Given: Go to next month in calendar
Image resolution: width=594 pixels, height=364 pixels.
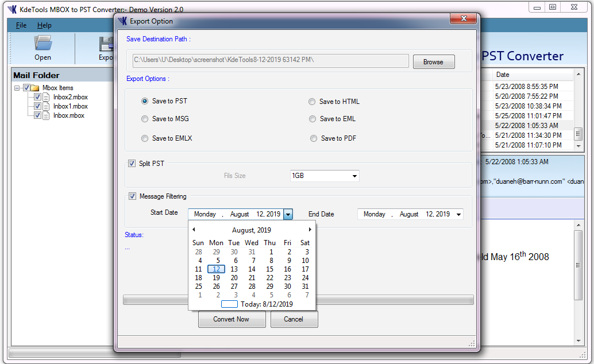Looking at the screenshot, I should (310, 230).
